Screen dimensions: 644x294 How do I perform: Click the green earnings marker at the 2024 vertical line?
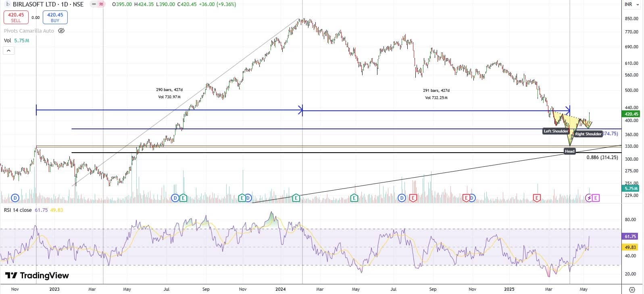coord(296,198)
